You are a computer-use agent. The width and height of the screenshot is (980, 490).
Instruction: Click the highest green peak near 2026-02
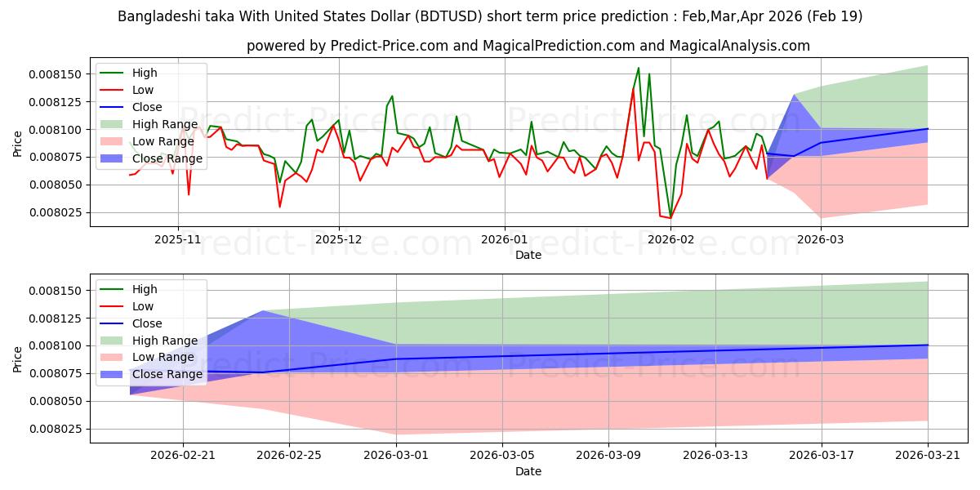(x=639, y=68)
